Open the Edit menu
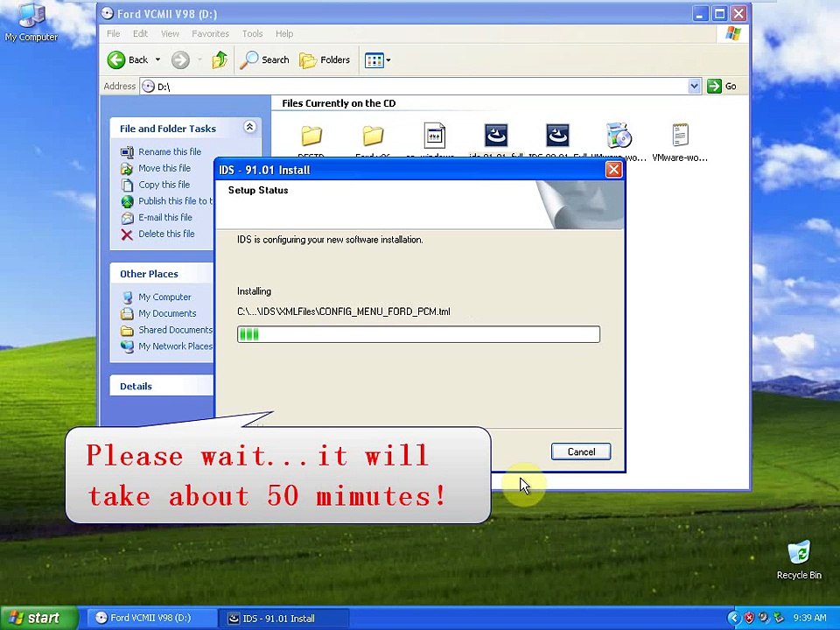 (x=140, y=34)
